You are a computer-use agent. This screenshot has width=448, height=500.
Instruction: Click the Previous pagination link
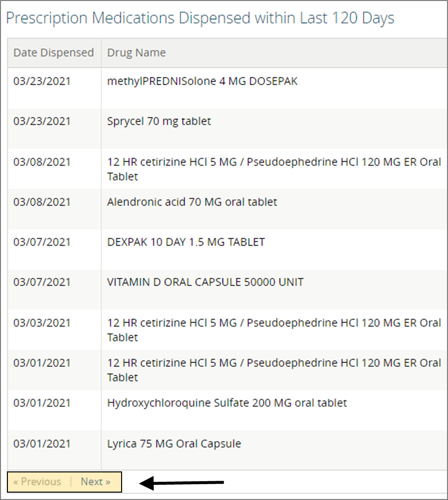[37, 482]
